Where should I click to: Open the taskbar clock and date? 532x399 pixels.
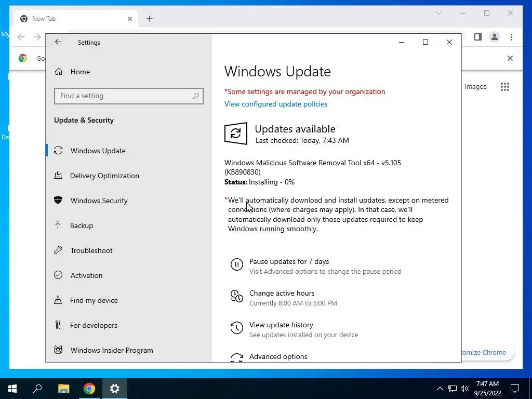[487, 389]
